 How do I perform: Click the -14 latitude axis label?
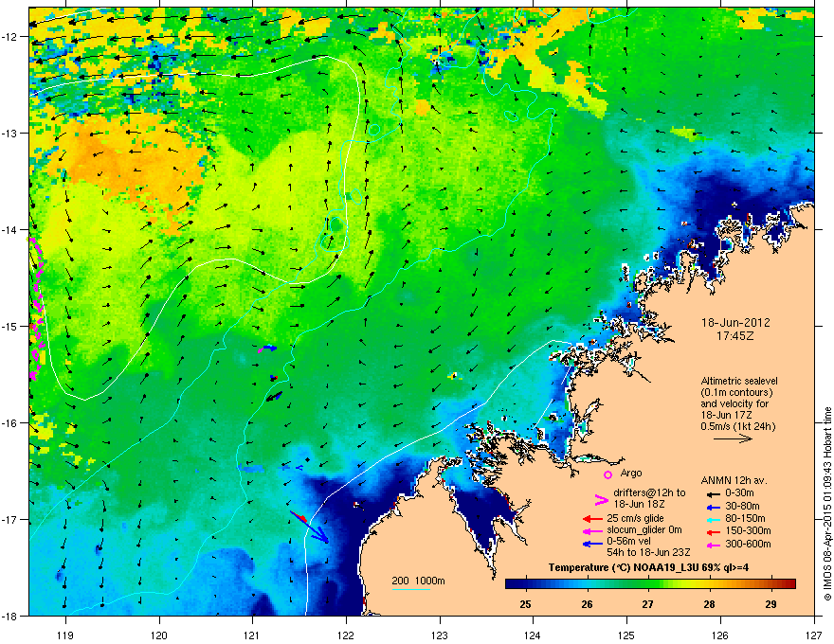click(10, 229)
